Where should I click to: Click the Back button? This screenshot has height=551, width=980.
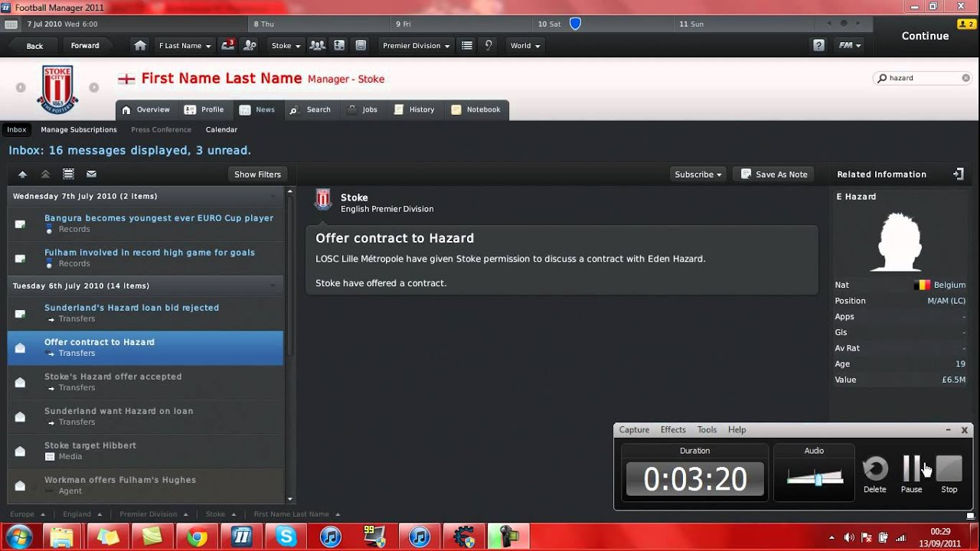34,46
